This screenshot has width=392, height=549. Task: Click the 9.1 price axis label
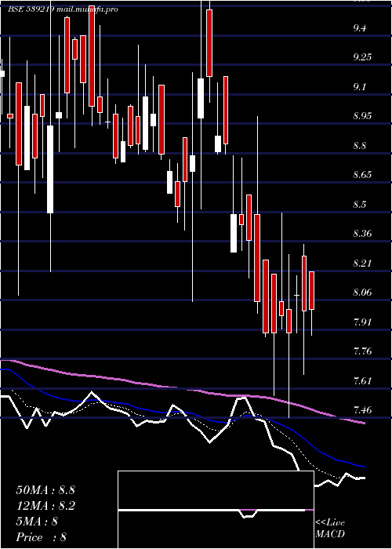(x=359, y=86)
